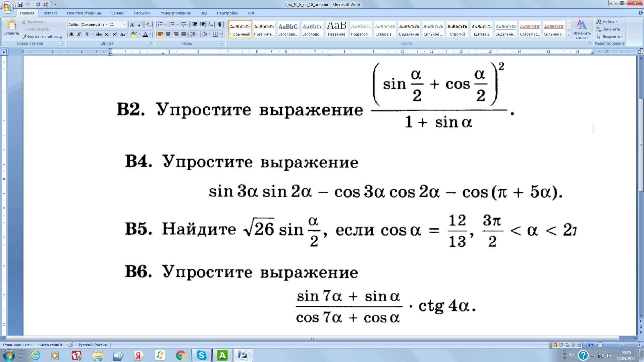Enable subscript formatting

(x=107, y=34)
